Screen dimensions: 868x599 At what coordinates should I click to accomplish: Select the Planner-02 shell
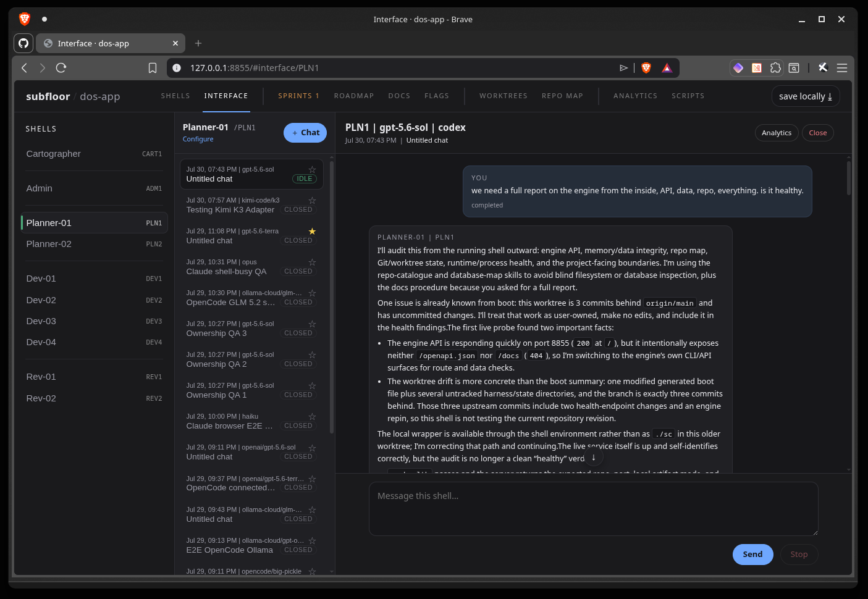click(x=94, y=244)
